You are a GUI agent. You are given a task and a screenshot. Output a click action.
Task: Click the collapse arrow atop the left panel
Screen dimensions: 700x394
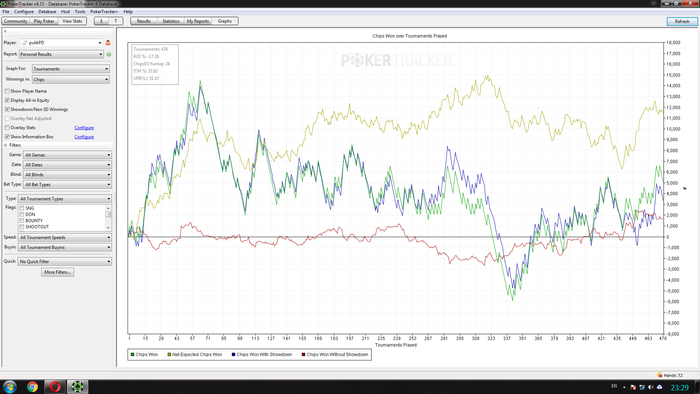click(5, 31)
